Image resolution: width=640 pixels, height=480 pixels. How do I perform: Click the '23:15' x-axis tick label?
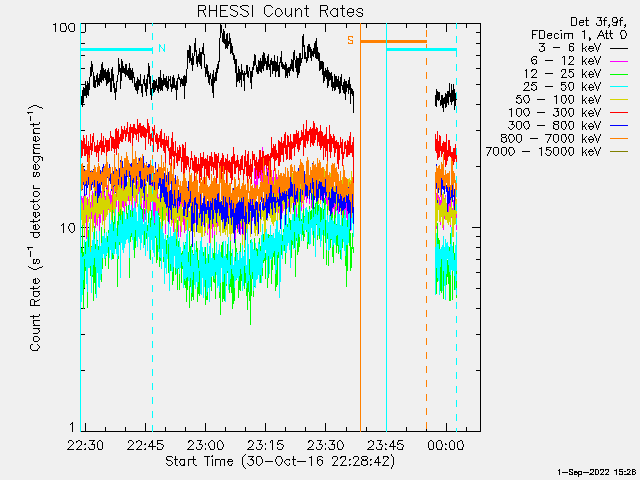pos(265,445)
